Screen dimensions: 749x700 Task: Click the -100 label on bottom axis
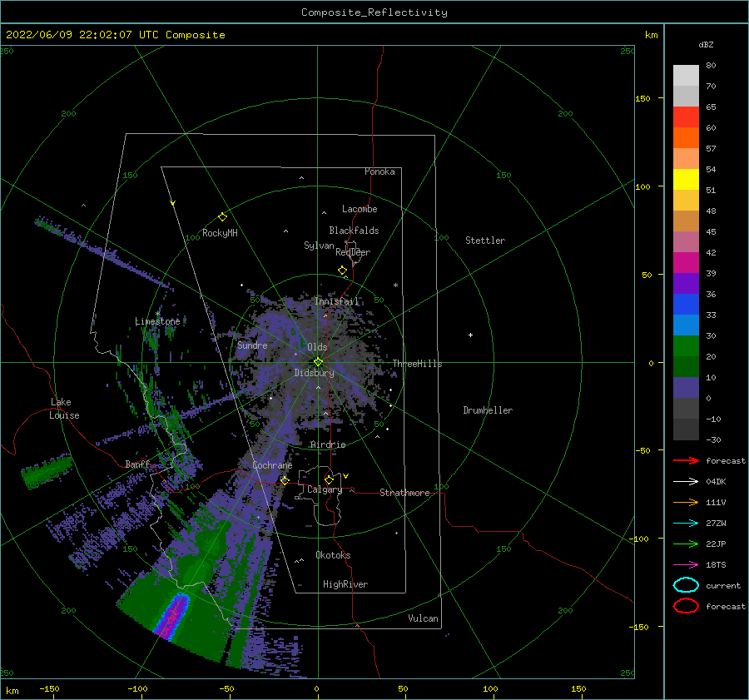(x=137, y=688)
